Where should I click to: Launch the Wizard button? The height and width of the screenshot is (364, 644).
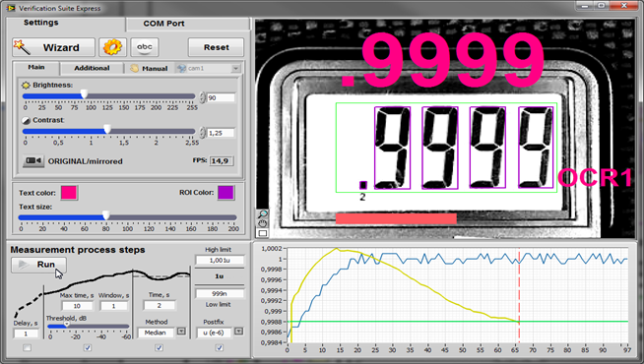(x=53, y=47)
